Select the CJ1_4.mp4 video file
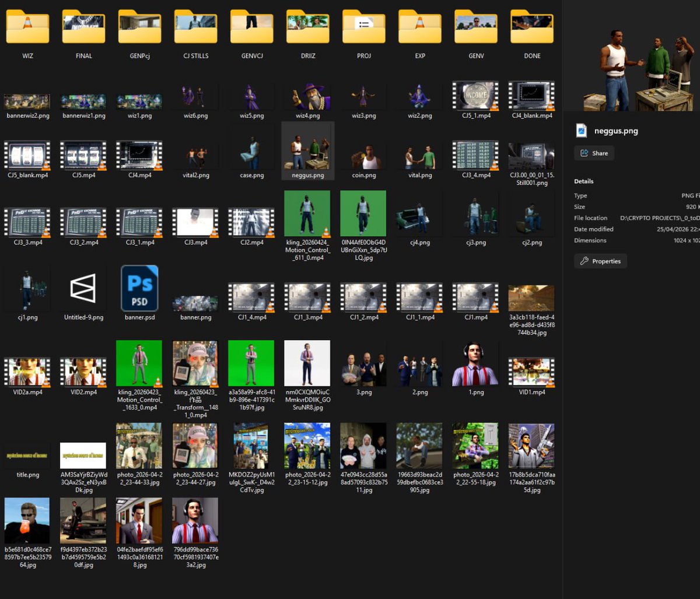This screenshot has height=599, width=700. (251, 297)
